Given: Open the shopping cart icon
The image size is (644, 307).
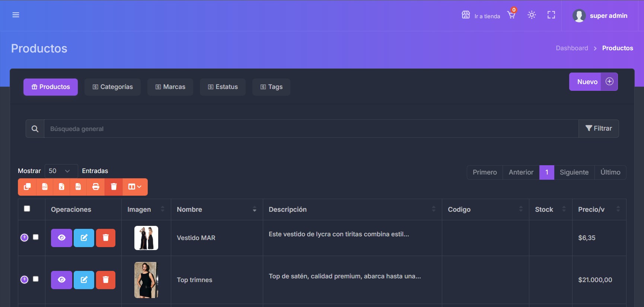Looking at the screenshot, I should [x=511, y=15].
